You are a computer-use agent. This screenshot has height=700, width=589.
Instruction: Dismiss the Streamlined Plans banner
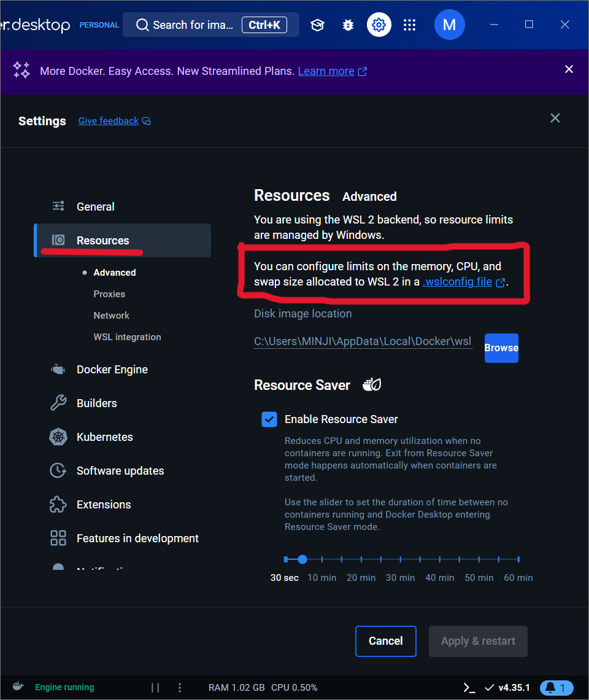569,69
